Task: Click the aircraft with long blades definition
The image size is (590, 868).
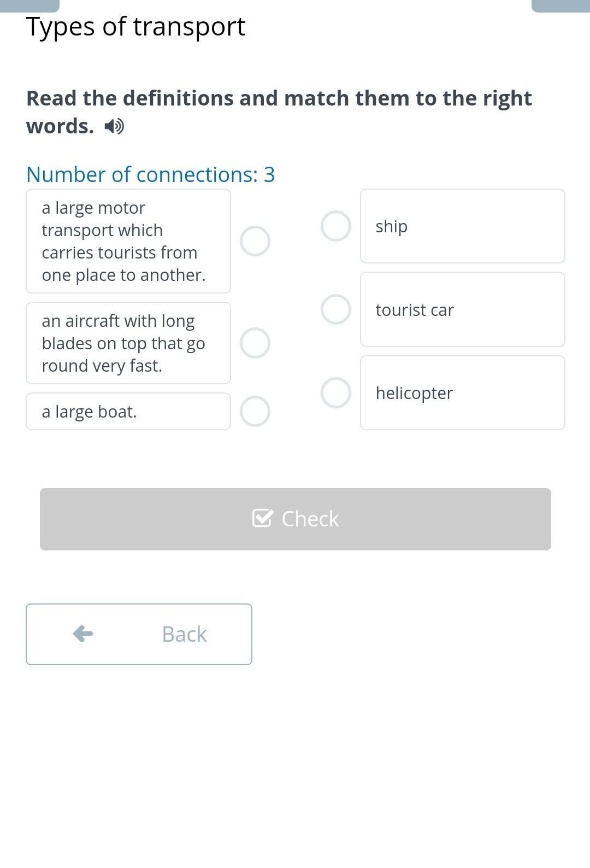Action: 128,343
